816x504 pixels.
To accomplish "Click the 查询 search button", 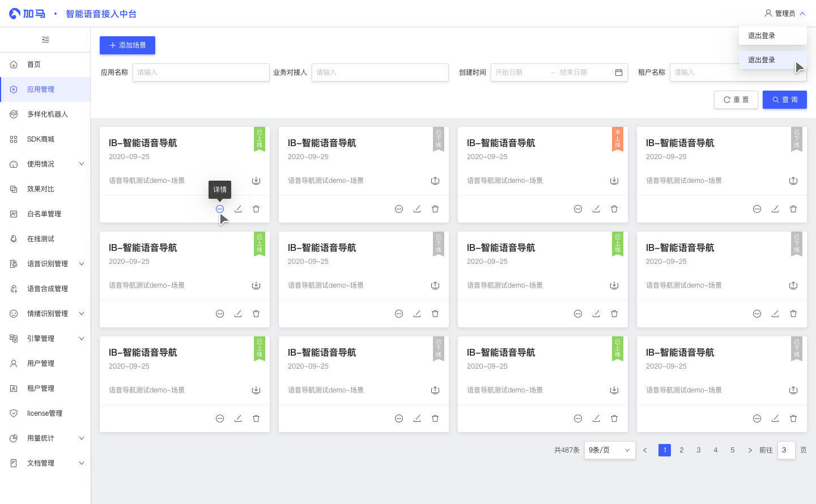I will pos(785,100).
